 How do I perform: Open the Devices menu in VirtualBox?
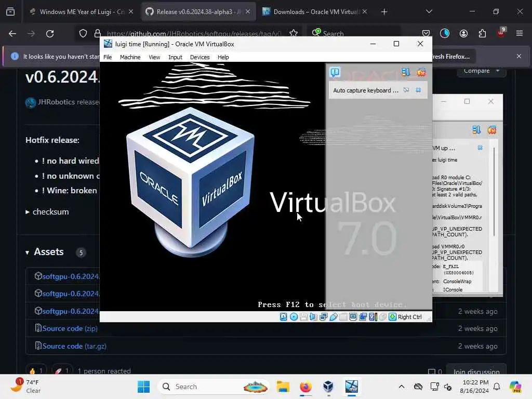[x=200, y=57]
